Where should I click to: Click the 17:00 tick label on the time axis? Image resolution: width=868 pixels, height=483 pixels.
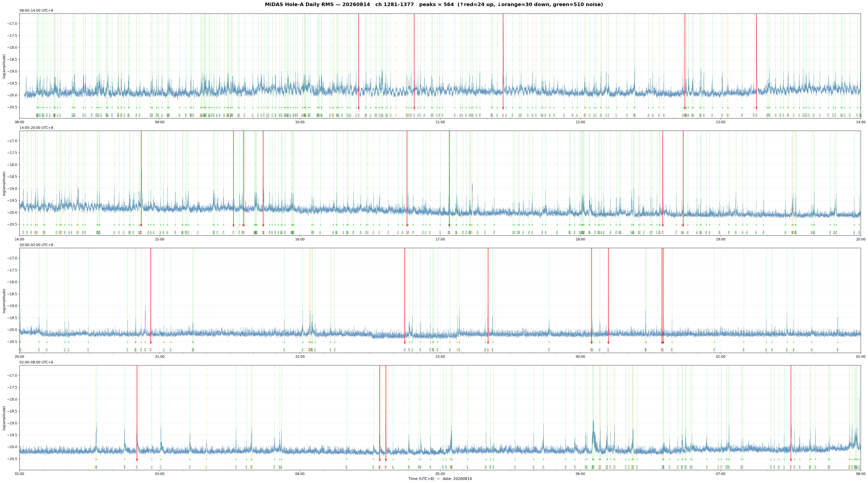440,239
